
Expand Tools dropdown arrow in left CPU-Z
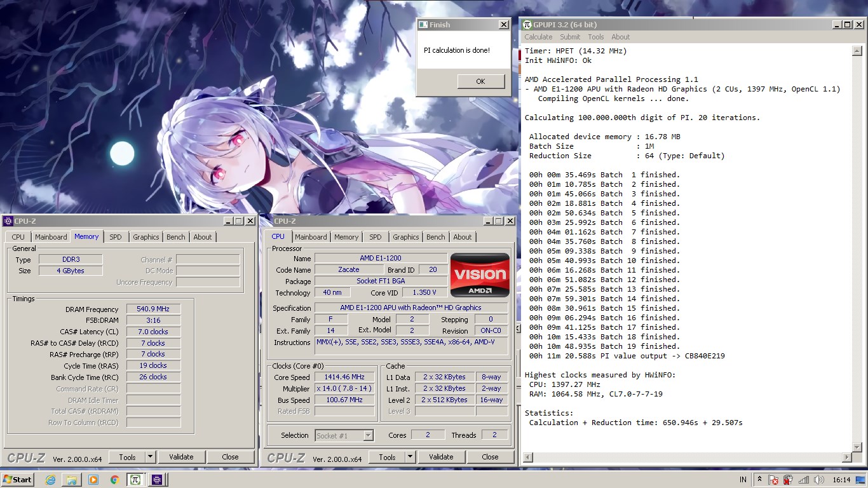click(151, 457)
